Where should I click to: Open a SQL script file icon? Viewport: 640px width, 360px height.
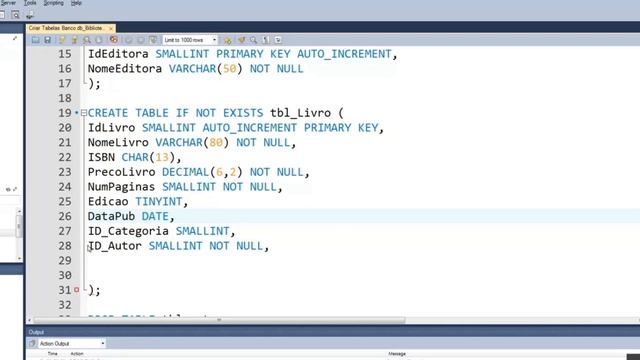tap(36, 40)
